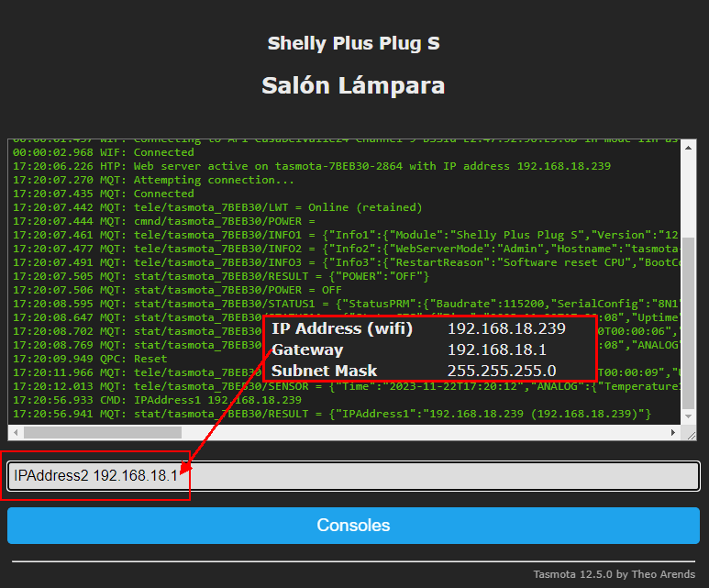Click the vertical scrollbar up arrow
Screen dimensions: 709x588
[690, 145]
